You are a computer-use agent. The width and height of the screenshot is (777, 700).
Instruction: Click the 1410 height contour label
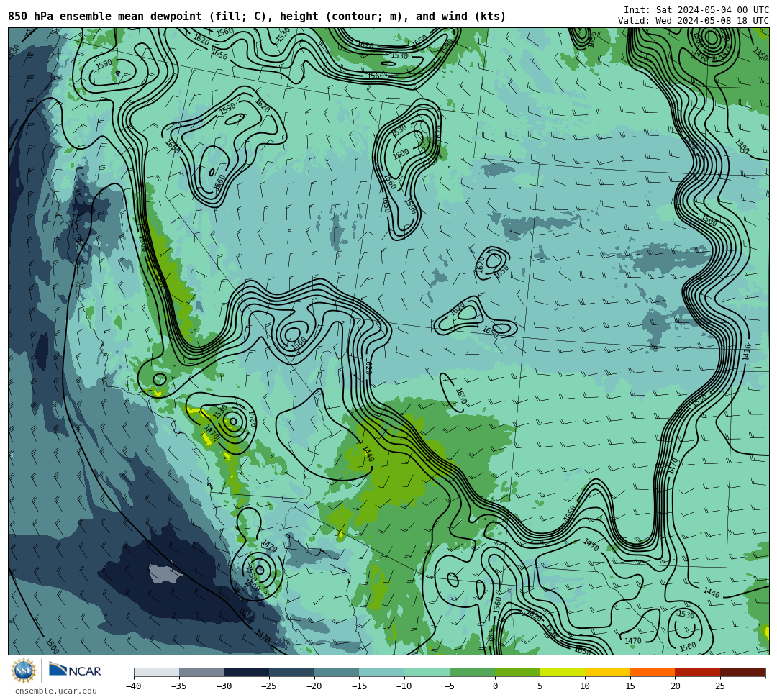(747, 352)
